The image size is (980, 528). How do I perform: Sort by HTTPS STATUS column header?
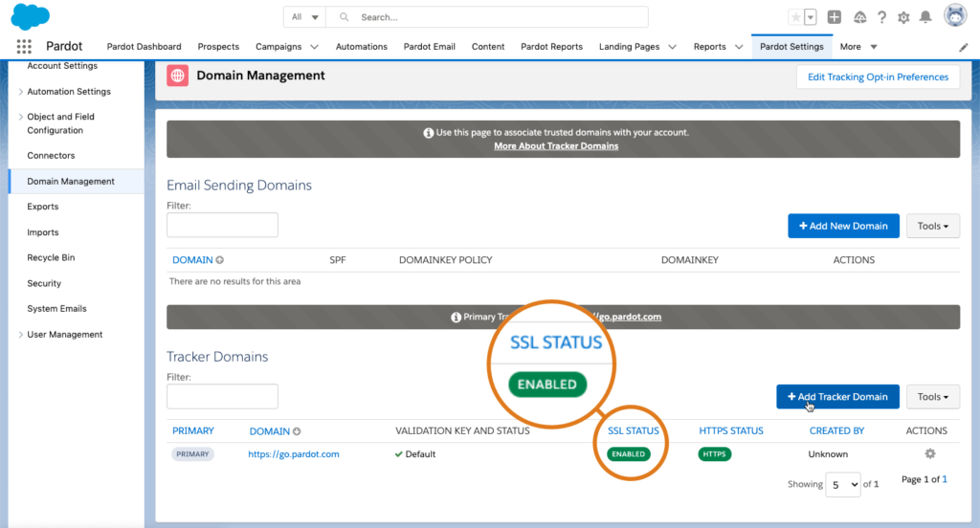pyautogui.click(x=731, y=431)
